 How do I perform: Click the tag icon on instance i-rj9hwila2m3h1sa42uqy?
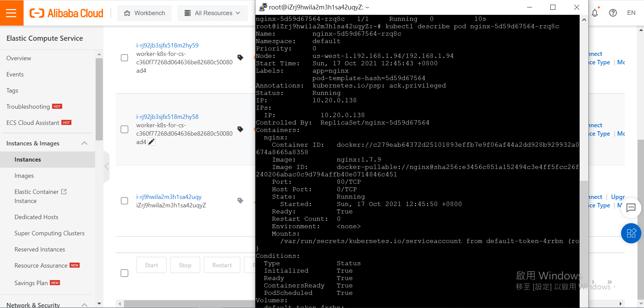[x=240, y=200]
